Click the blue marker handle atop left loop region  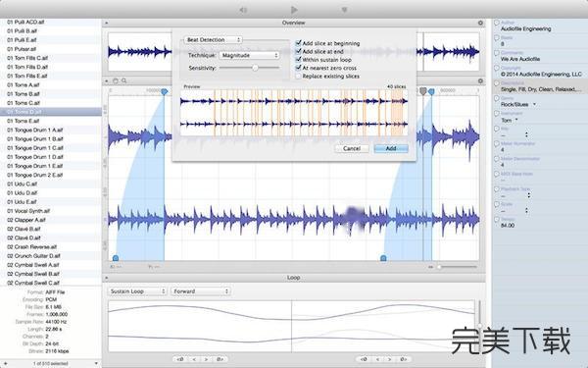point(165,91)
